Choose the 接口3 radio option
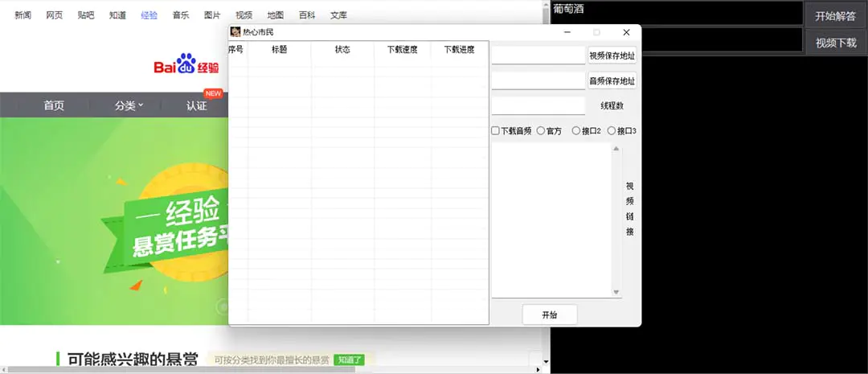This screenshot has height=374, width=868. (612, 131)
